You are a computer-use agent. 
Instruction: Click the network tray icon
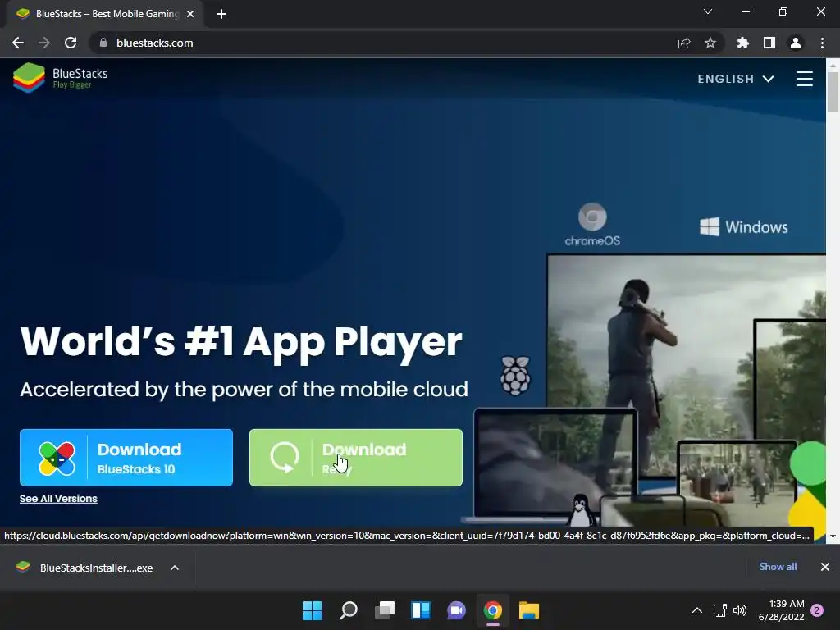click(x=720, y=610)
